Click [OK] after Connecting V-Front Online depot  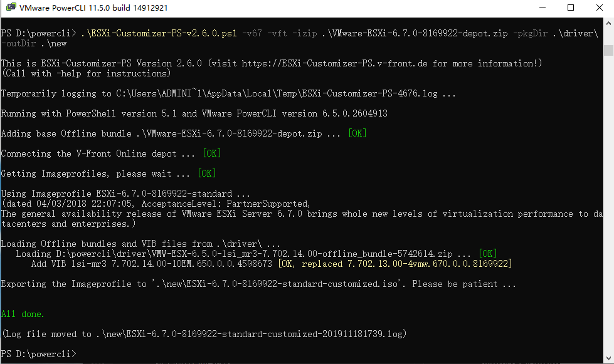coord(212,153)
